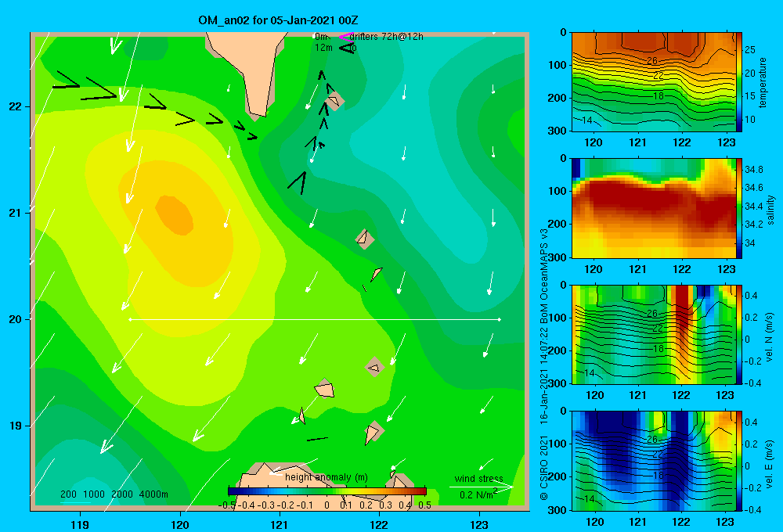
Task: Click the magenta 0m drifter legend arrow
Action: pos(346,37)
